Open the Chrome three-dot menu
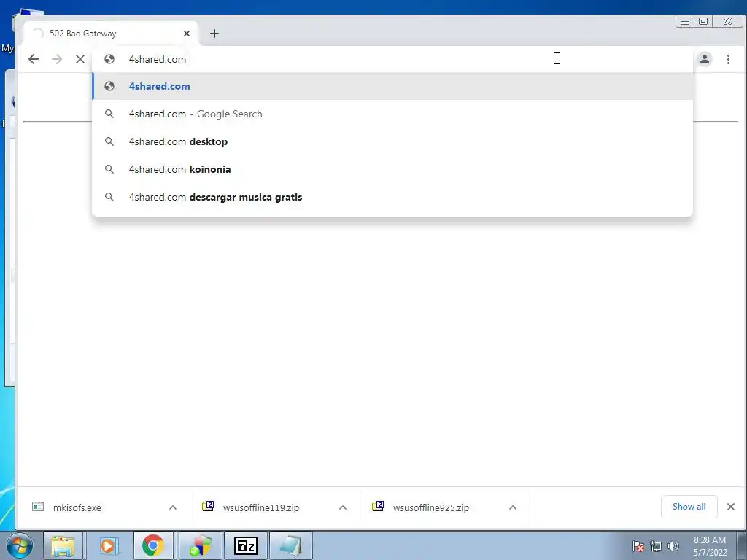 click(728, 59)
